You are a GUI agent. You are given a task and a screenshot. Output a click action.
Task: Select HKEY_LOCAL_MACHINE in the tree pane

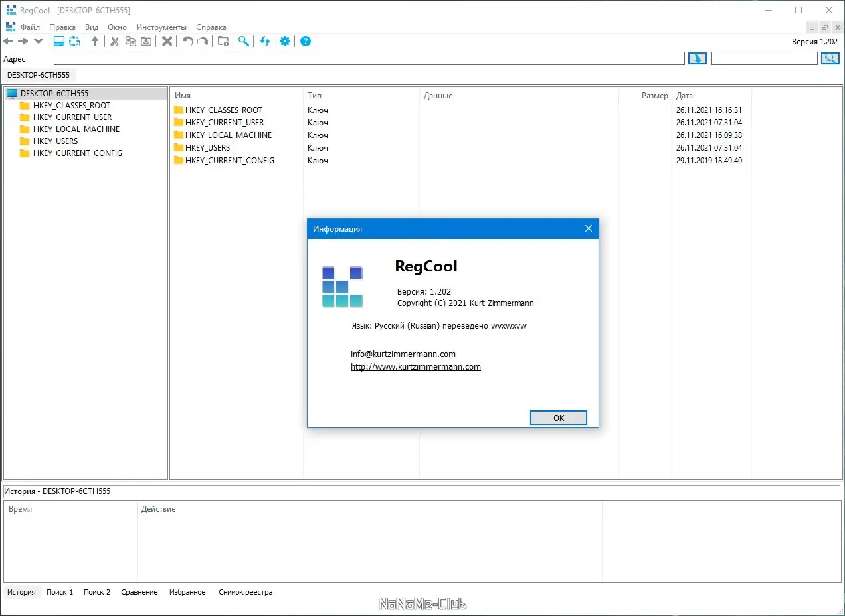(x=76, y=129)
